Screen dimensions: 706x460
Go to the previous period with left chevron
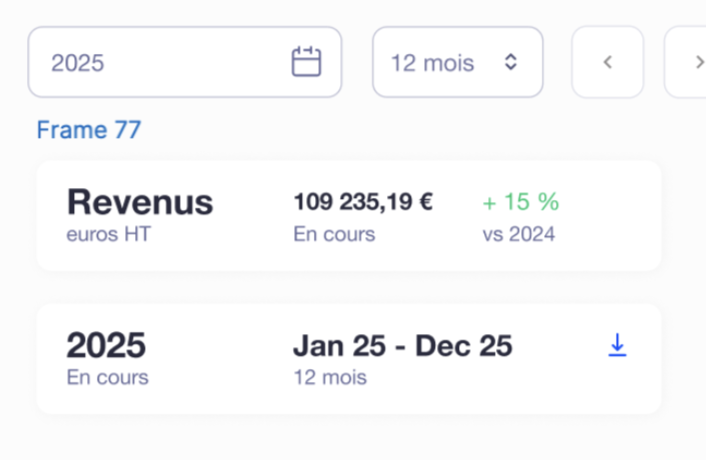click(x=607, y=62)
